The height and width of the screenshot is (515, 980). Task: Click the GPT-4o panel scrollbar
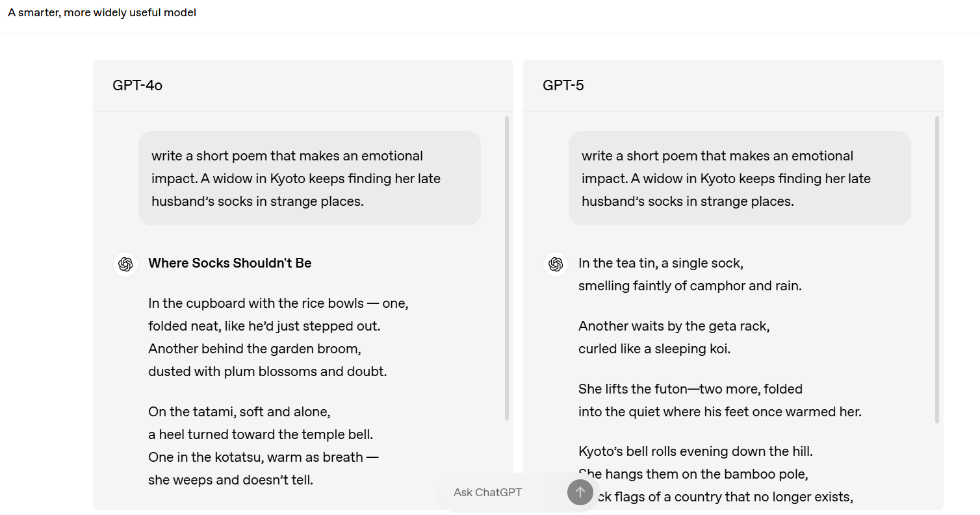click(x=507, y=268)
